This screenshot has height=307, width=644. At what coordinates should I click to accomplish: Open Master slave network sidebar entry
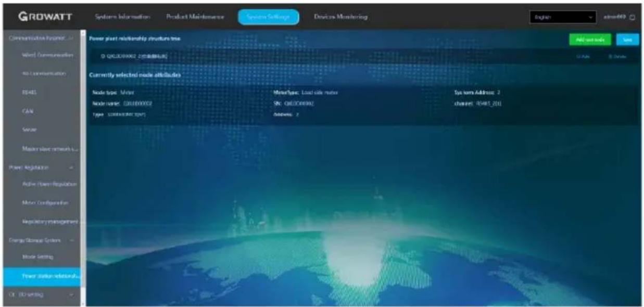tap(50, 149)
